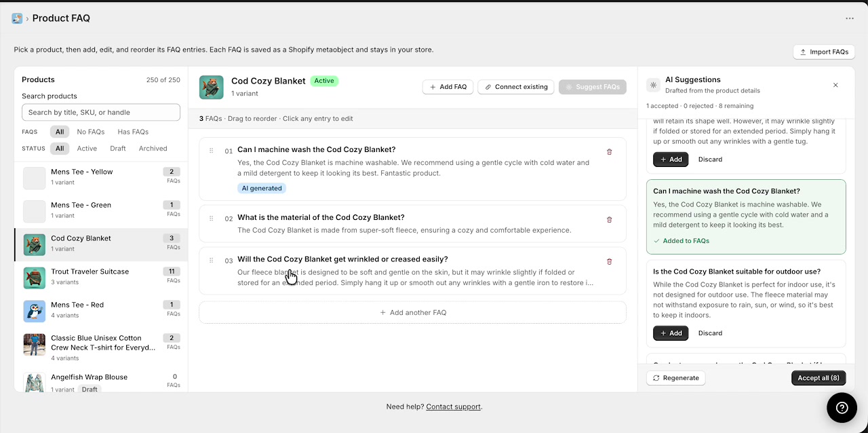Filter products that Has FAQs
The width and height of the screenshot is (868, 433).
pos(133,132)
